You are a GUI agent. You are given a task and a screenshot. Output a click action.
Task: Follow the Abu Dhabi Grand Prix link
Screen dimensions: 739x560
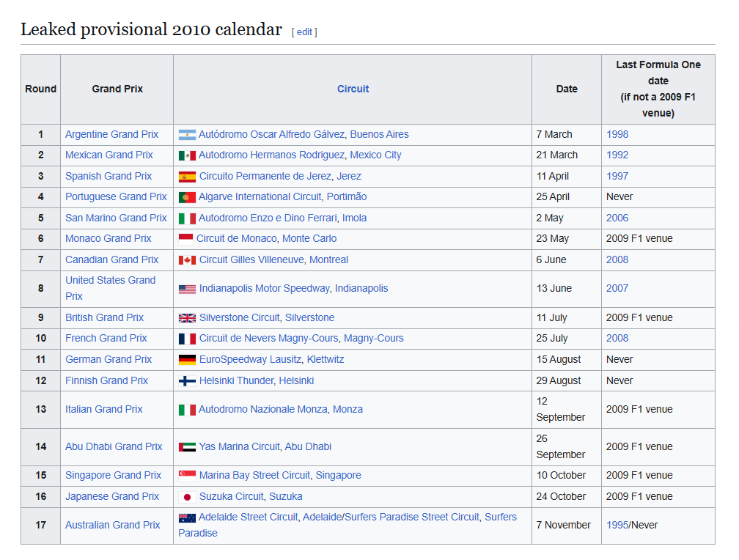point(114,446)
